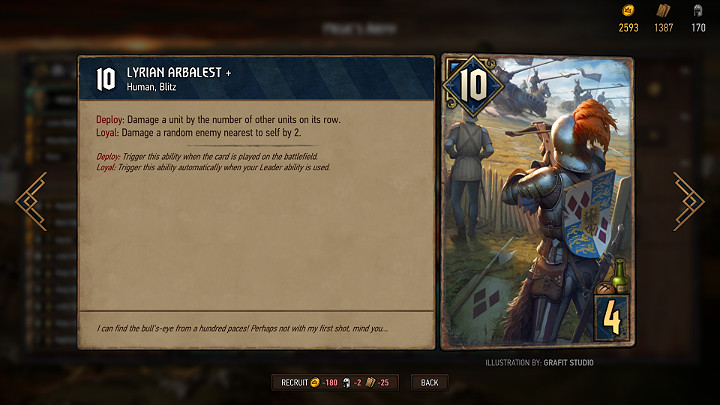Click the wine bottle and bread icon
Image resolution: width=720 pixels, height=405 pixels.
[613, 277]
